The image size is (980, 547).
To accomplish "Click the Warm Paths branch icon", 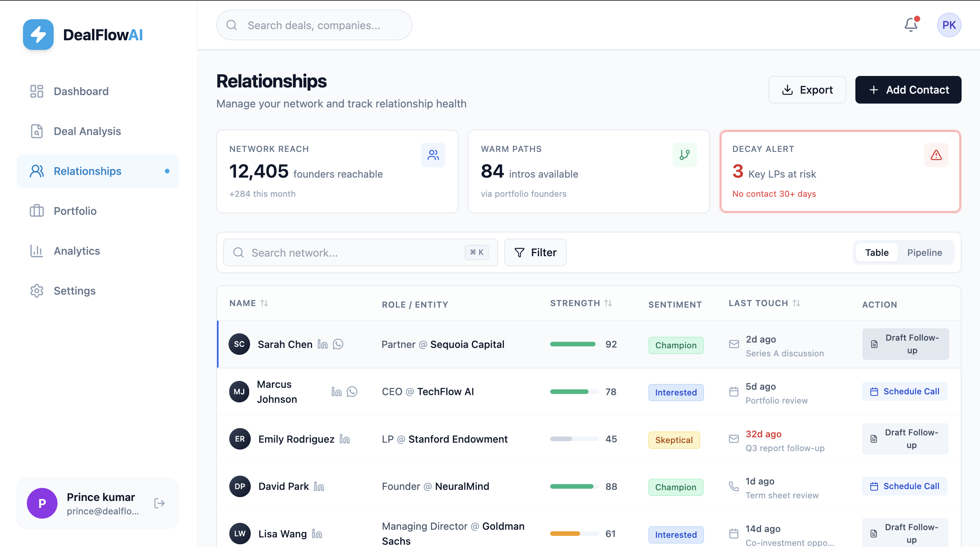I will click(684, 155).
